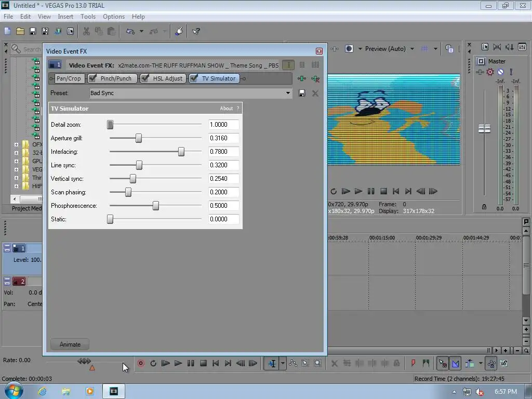Toggle the HSL Adjust effect checkbox
532x399 pixels.
pos(145,78)
